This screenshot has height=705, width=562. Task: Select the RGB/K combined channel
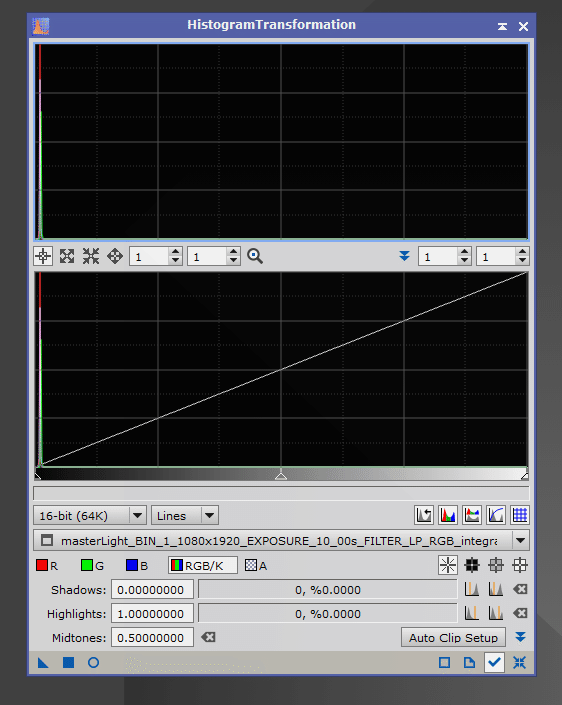point(203,566)
